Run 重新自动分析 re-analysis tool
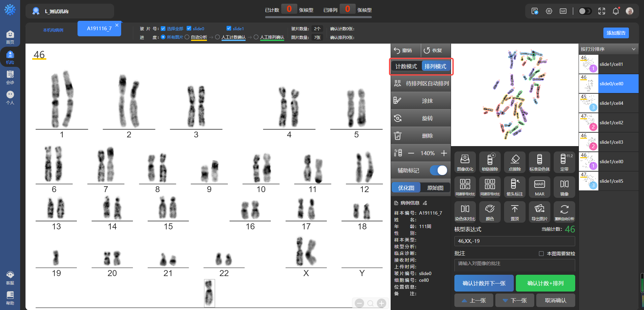 [564, 212]
